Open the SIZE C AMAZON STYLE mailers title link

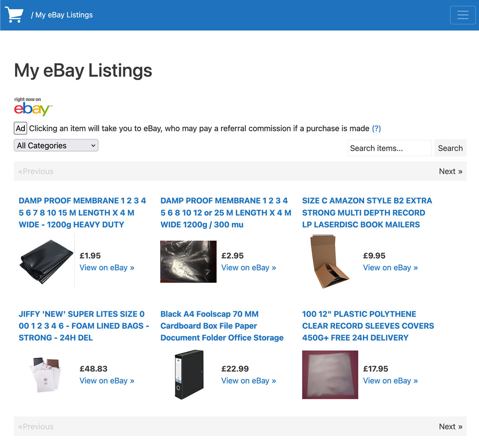click(x=367, y=213)
